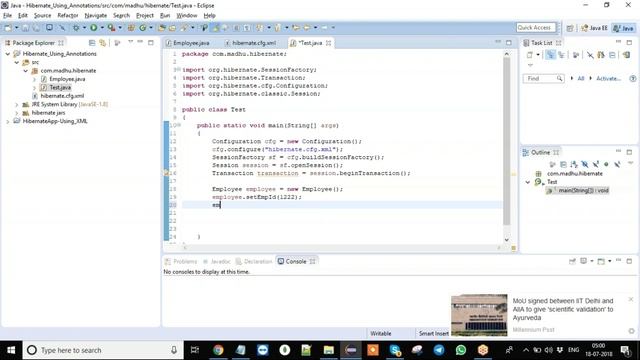The height and width of the screenshot is (360, 640).
Task: Toggle Hide Static Members in the Outline view
Action: 596,164
